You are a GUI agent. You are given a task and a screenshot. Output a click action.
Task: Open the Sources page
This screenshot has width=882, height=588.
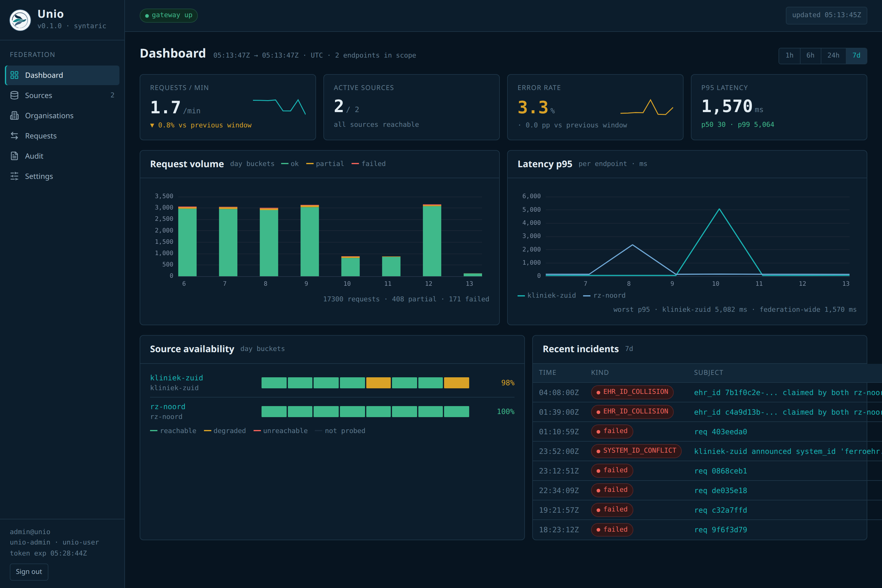(62, 95)
